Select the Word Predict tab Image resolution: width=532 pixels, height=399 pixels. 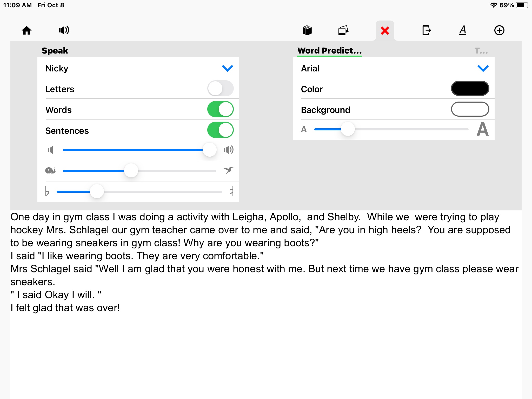329,51
